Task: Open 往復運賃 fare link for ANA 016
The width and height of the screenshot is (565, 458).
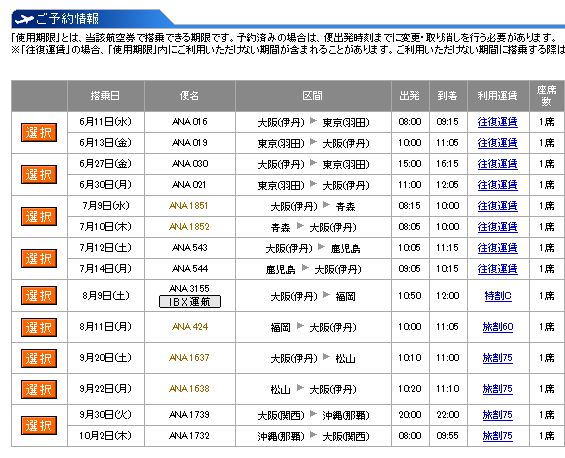Action: pyautogui.click(x=498, y=122)
